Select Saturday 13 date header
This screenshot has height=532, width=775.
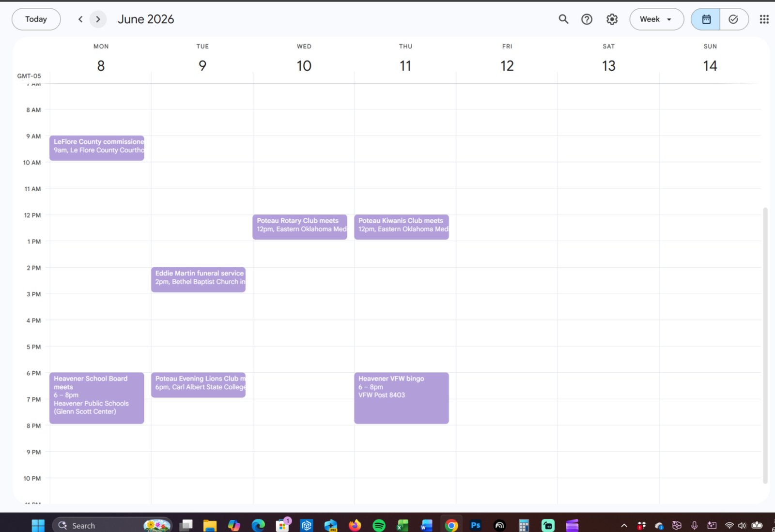click(x=609, y=65)
